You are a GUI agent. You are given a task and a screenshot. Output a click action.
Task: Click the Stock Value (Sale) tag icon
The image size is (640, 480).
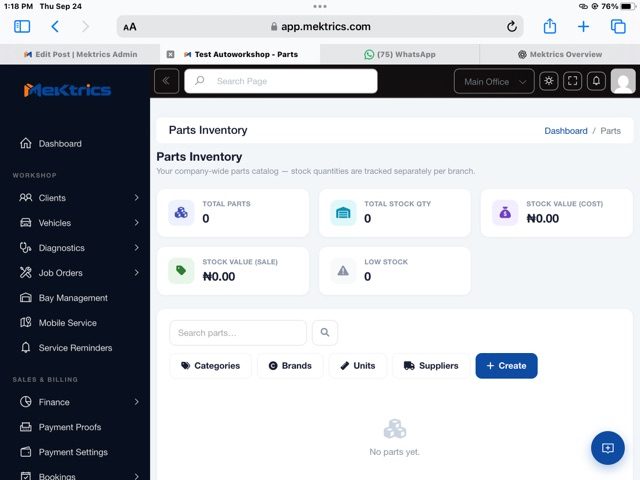click(x=181, y=271)
